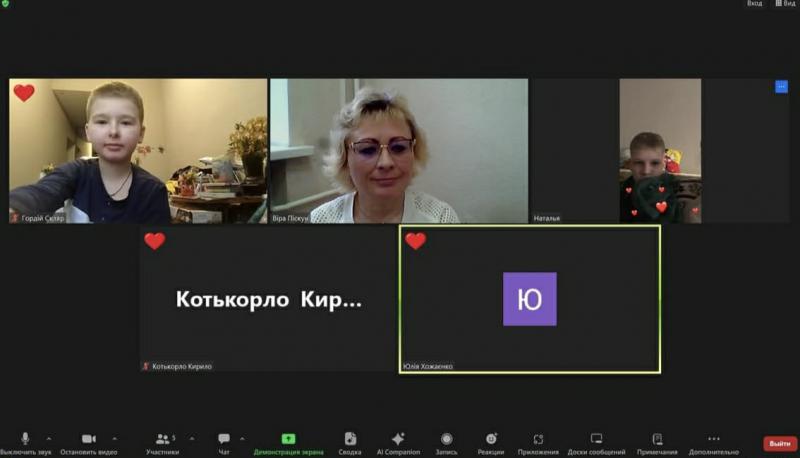Open Whiteboards from the toolbar
The height and width of the screenshot is (458, 800).
click(596, 440)
